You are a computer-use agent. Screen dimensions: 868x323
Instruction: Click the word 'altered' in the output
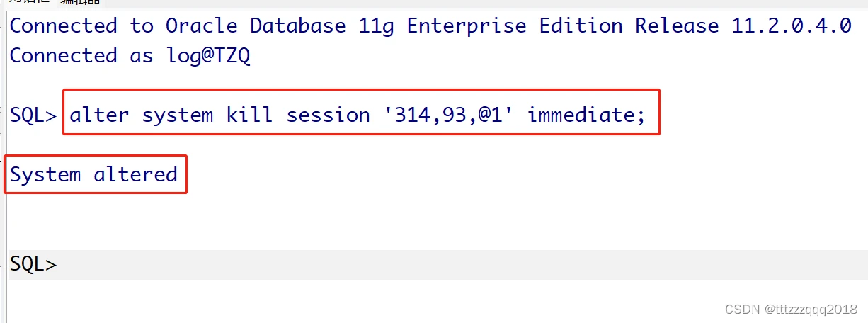[135, 174]
